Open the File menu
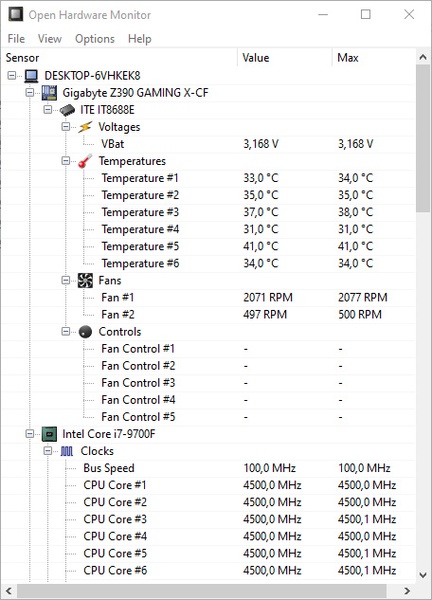Image resolution: width=432 pixels, height=600 pixels. [x=16, y=39]
